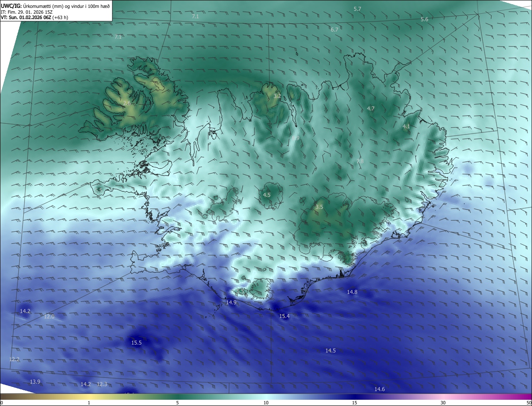Click the 7.8 value label on the map
Viewport: 532px width, 406px height.
pyautogui.click(x=360, y=161)
